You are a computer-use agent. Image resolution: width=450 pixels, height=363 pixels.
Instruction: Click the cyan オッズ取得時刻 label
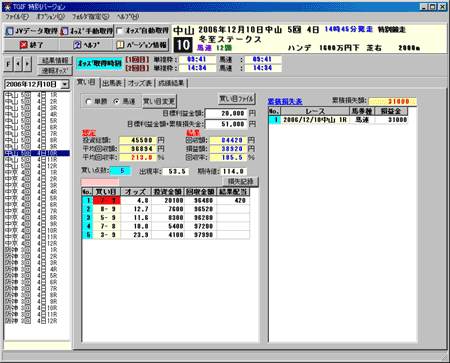coord(100,63)
